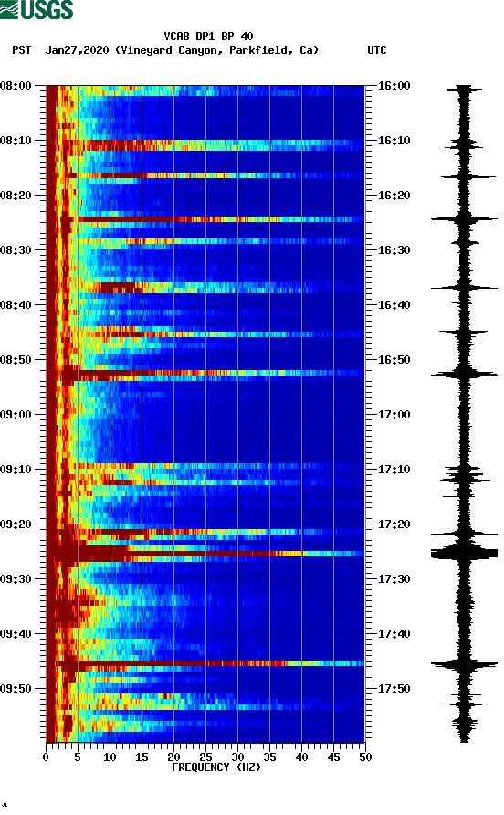Click the 'FREQUENCY (HZ)' axis title
504x815 pixels.
click(x=216, y=767)
